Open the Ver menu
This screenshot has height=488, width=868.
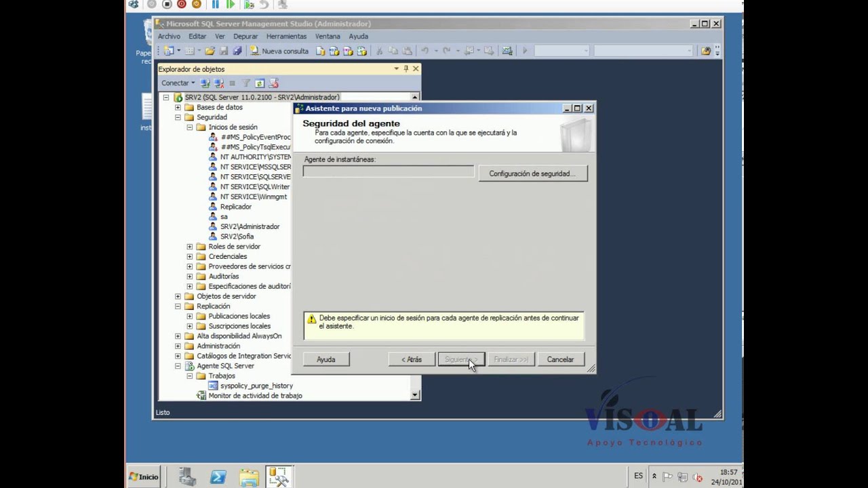(220, 37)
